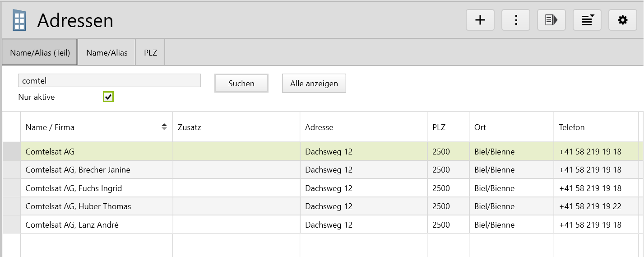Click the Alle anzeigen button

click(314, 84)
